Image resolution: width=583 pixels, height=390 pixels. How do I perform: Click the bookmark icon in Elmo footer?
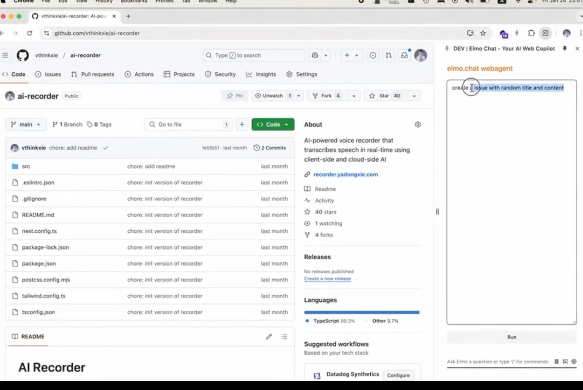pos(565,361)
